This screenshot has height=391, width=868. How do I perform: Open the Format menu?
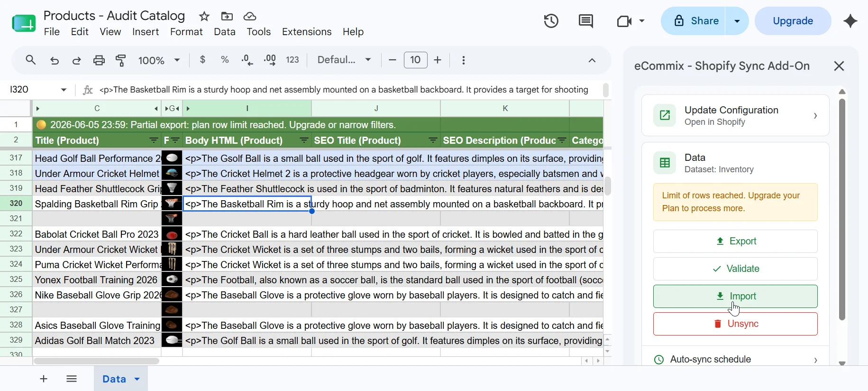click(186, 32)
